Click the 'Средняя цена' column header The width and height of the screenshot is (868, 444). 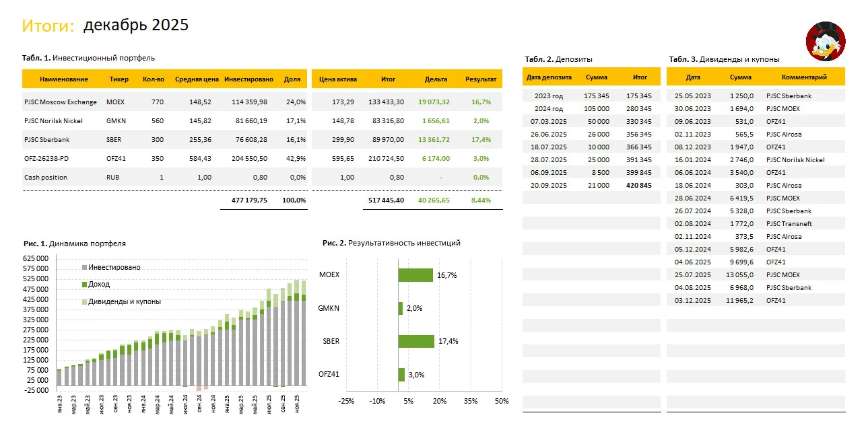(197, 79)
